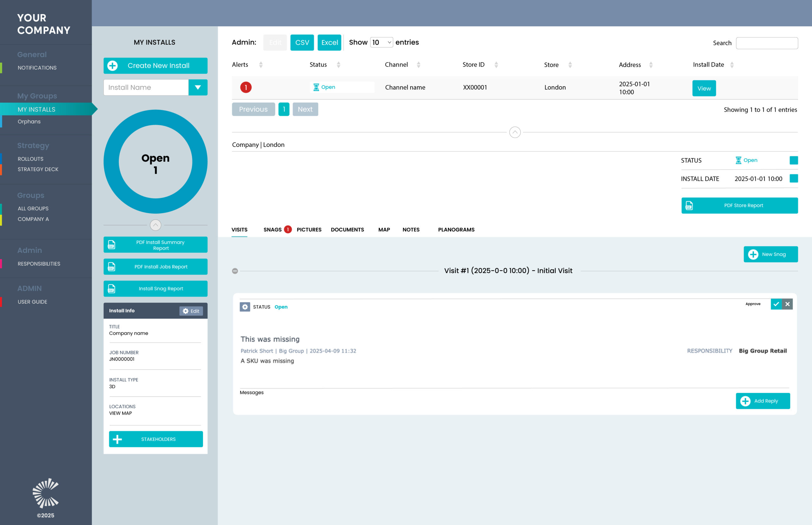Edit the Install Info panel

(191, 311)
